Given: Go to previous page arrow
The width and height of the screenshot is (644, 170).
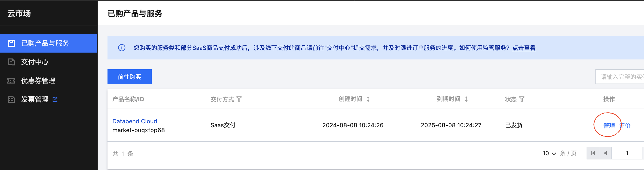Looking at the screenshot, I should (x=605, y=153).
